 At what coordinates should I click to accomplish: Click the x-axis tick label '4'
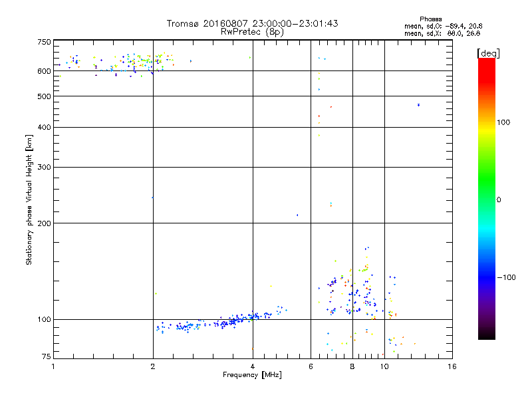(253, 366)
